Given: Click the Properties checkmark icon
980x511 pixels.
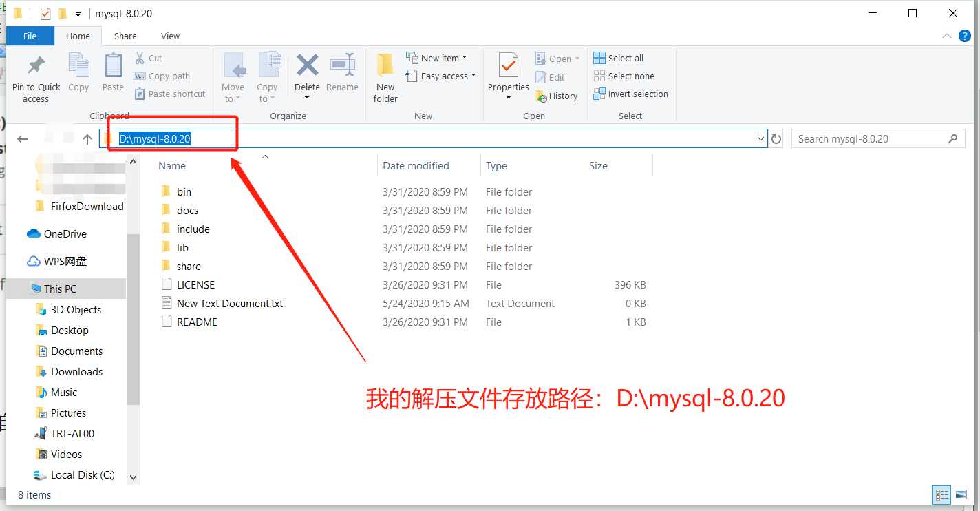Looking at the screenshot, I should tap(509, 66).
